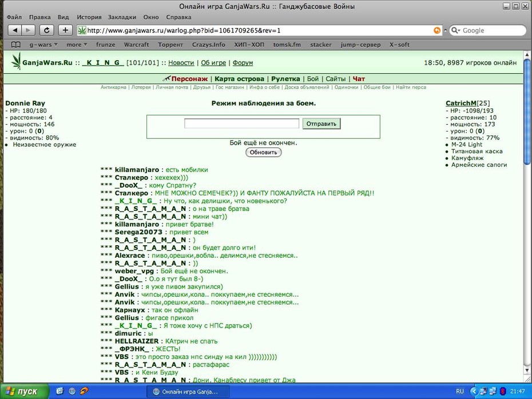Go back with the browser back arrow

[15, 30]
